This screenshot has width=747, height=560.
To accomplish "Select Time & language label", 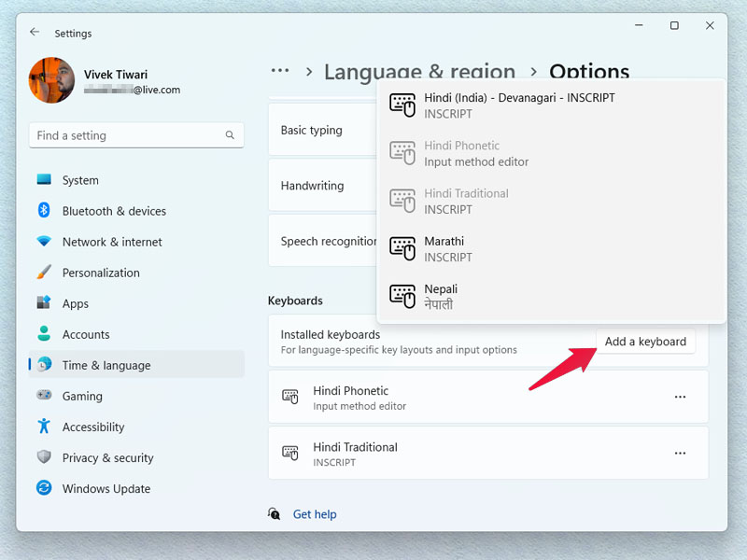I will [106, 365].
